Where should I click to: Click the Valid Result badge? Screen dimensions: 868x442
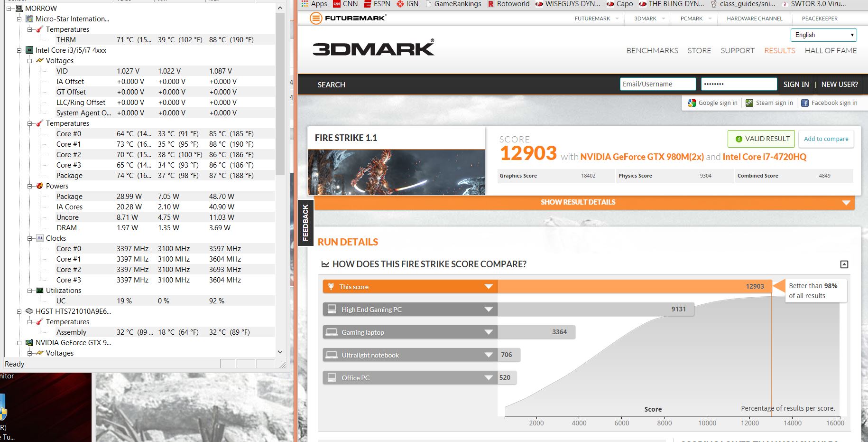coord(761,139)
